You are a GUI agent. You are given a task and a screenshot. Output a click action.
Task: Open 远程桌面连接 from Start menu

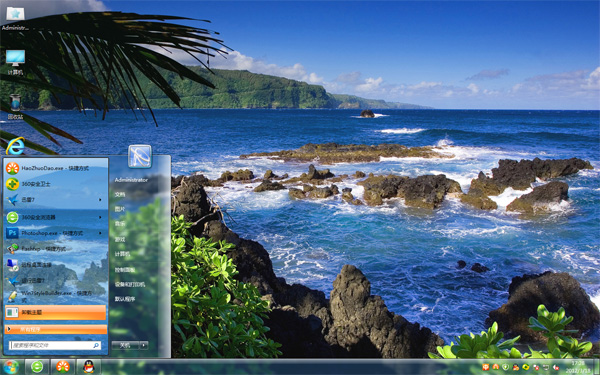coord(55,265)
